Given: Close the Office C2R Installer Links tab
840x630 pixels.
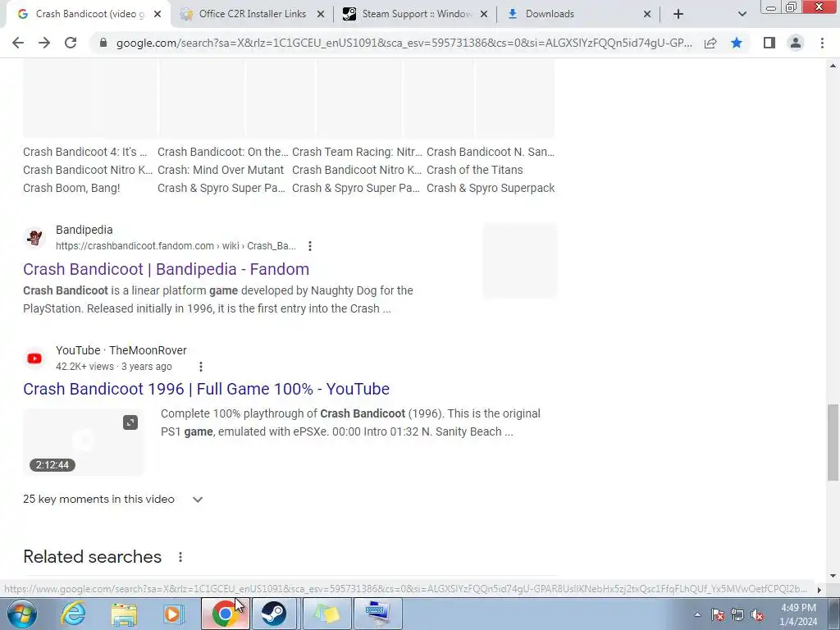Looking at the screenshot, I should [x=321, y=15].
